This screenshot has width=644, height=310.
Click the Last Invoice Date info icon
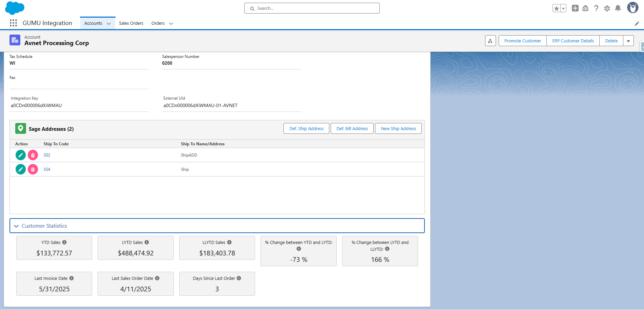pos(71,278)
